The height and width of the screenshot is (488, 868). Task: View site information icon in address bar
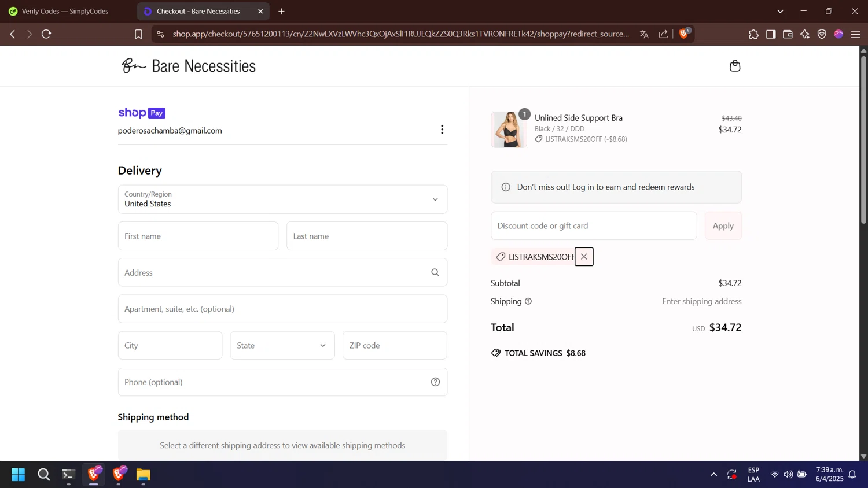click(161, 34)
